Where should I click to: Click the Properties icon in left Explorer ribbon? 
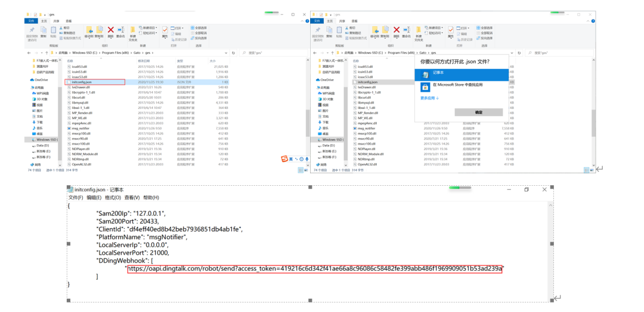coord(166,30)
